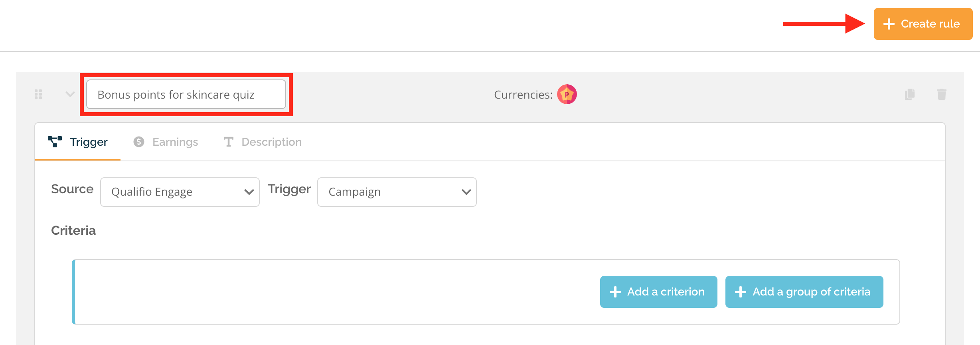Screen dimensions: 980x345
Task: Click the Trigger tab's flow icon
Action: click(x=55, y=142)
